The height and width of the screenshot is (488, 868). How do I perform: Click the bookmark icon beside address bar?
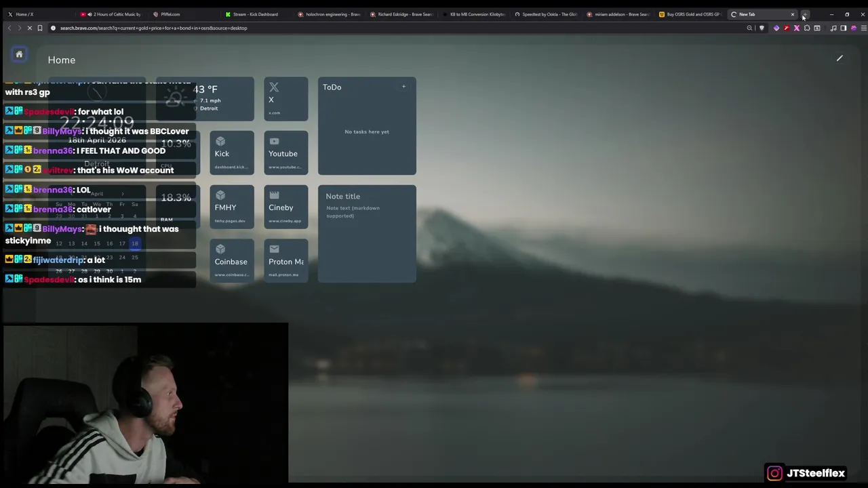click(x=40, y=28)
